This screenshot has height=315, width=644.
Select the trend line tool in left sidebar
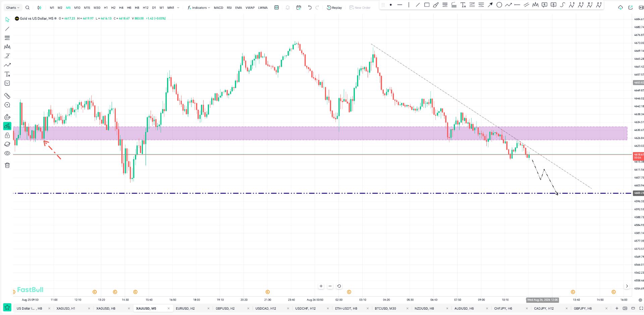(7, 29)
